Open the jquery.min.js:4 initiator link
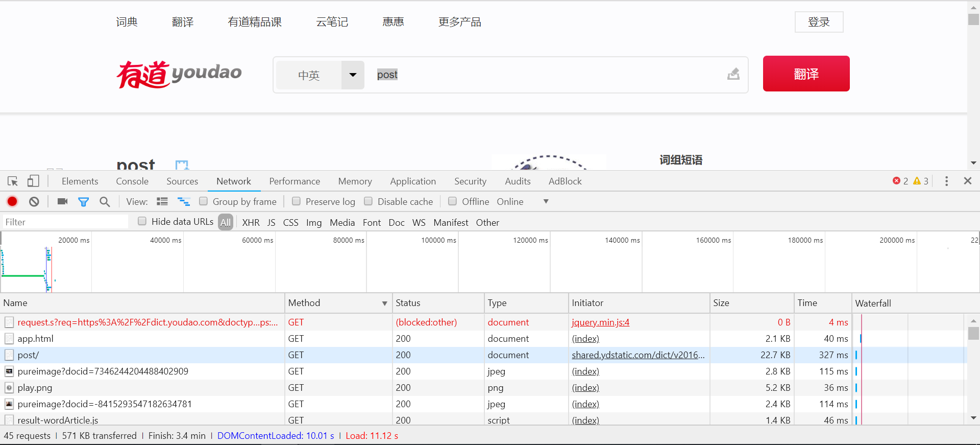This screenshot has width=980, height=445. (x=600, y=322)
